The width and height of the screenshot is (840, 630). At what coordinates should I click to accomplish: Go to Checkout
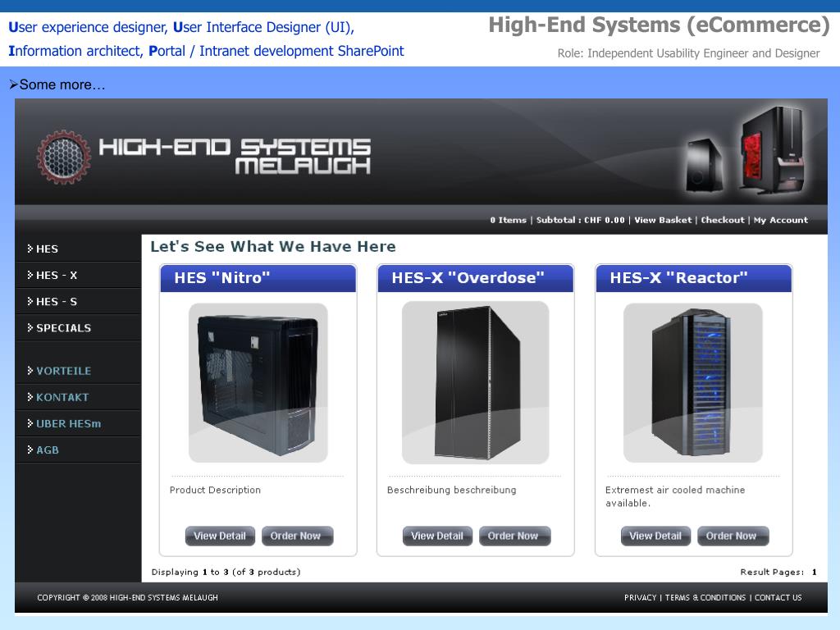click(723, 220)
